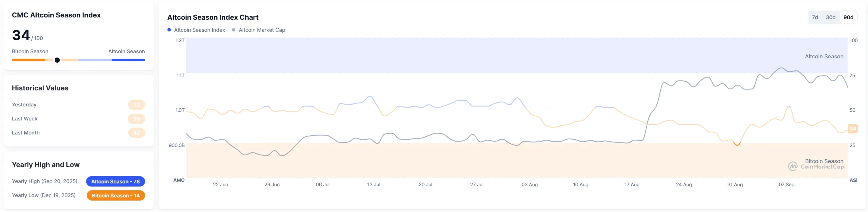This screenshot has height=212, width=868.
Task: Click the Bitcoin Season zone label
Action: tap(824, 161)
